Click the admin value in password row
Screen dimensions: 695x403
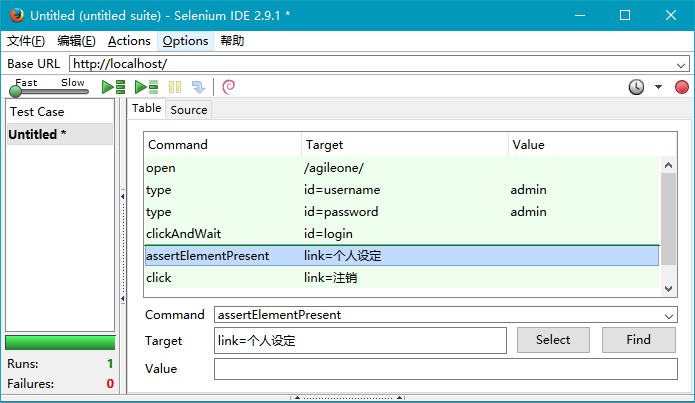tap(528, 212)
